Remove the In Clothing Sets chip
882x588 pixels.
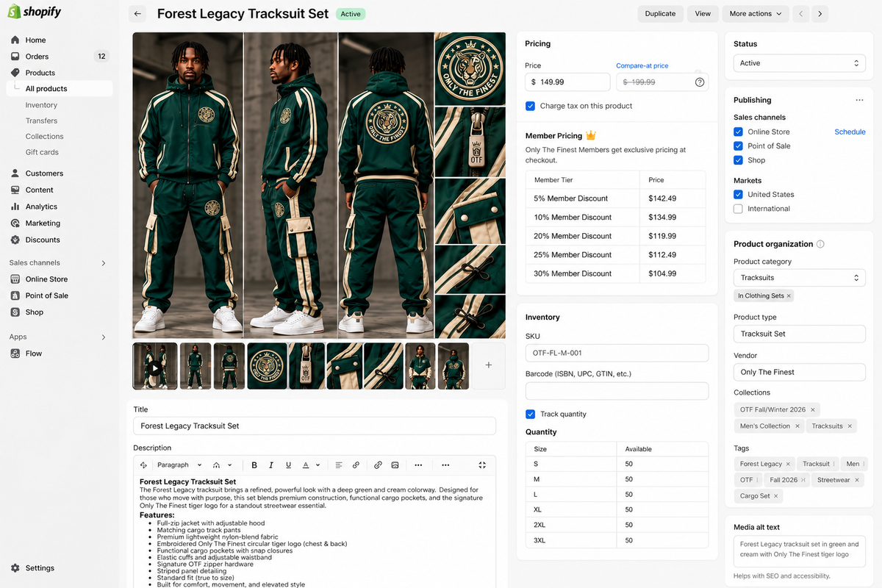click(789, 295)
